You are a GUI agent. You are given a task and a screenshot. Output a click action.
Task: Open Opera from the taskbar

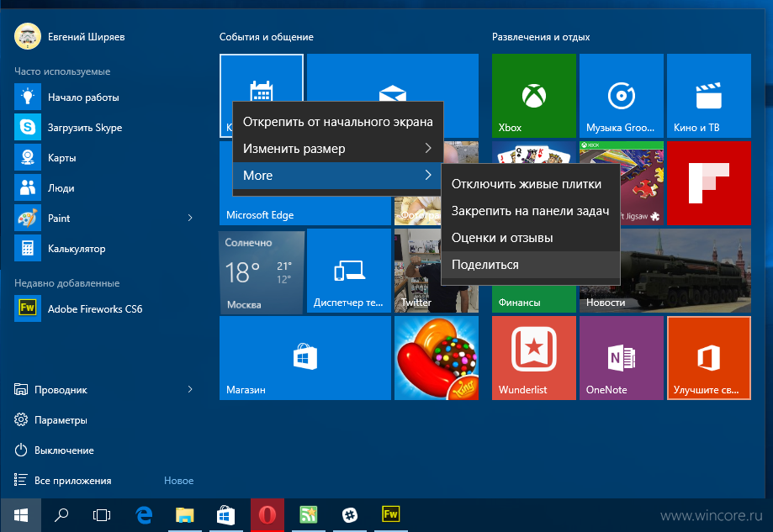267,515
